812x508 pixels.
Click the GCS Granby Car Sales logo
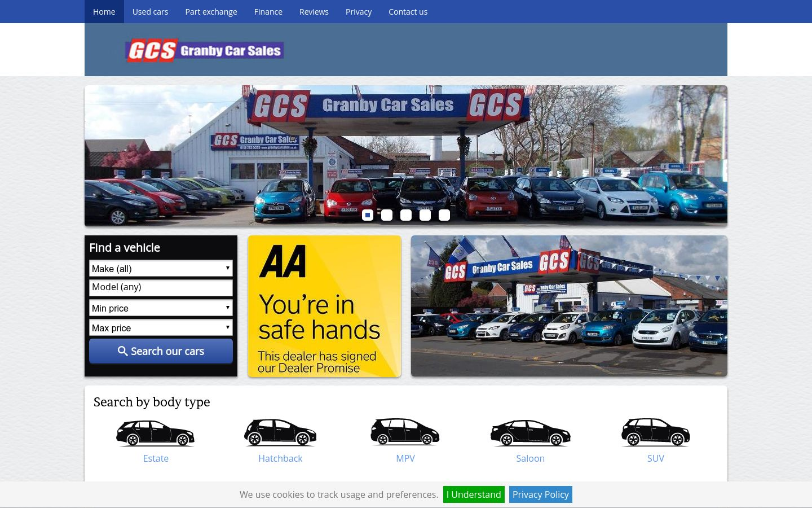204,50
